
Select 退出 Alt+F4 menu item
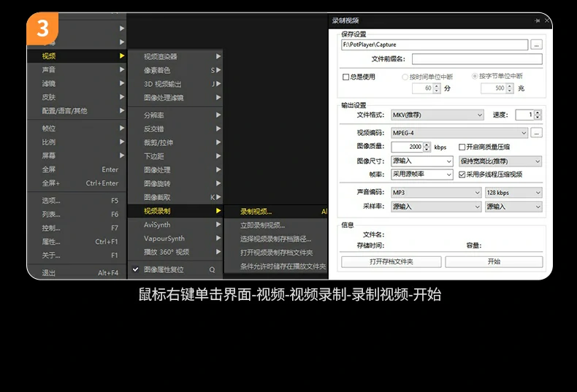[x=77, y=273]
